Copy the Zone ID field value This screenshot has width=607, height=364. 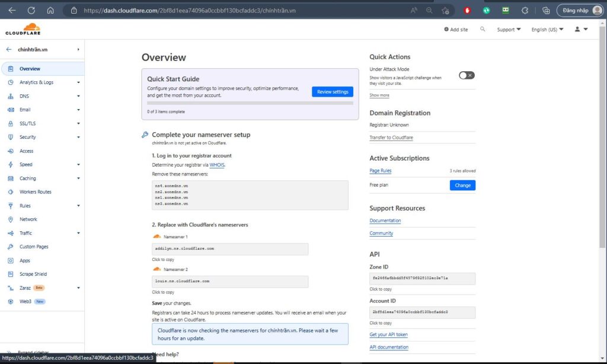(422, 278)
